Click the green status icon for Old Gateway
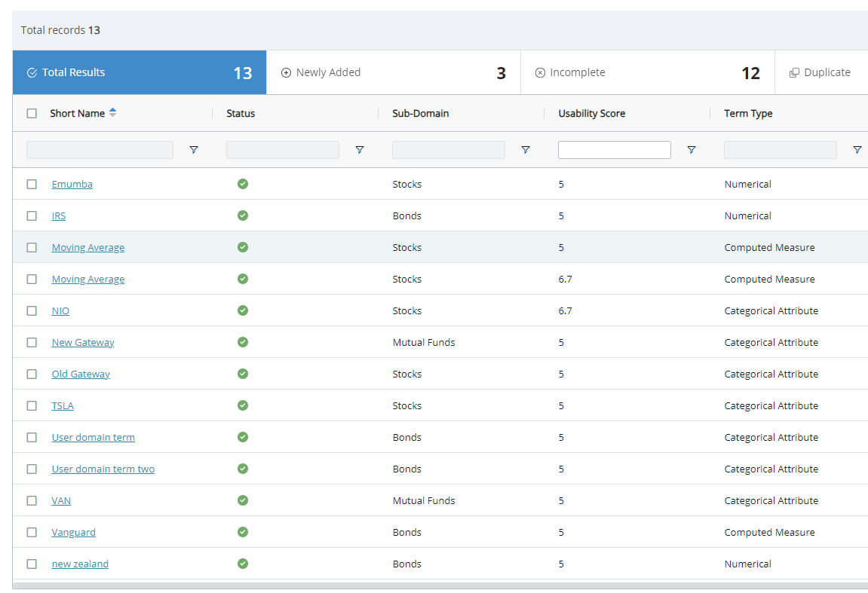This screenshot has width=868, height=593. pos(243,374)
